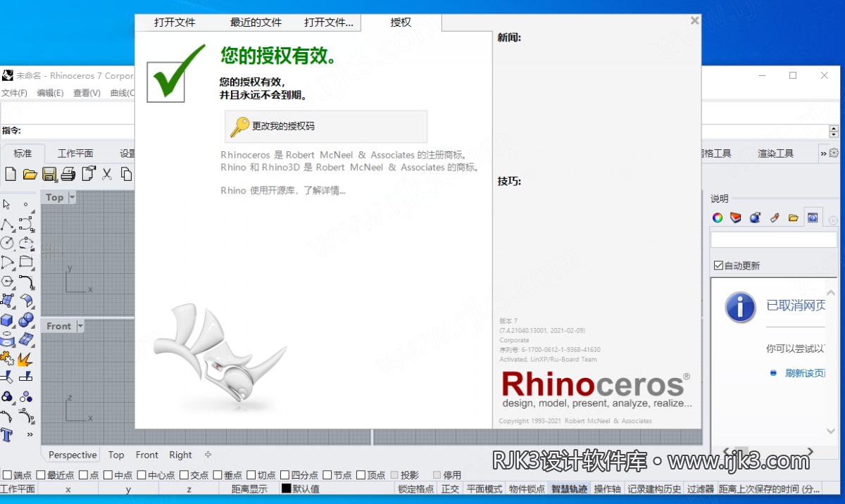Viewport: 845px width, 504px height.
Task: Click the New file icon in Rhino toolbar
Action: [11, 173]
